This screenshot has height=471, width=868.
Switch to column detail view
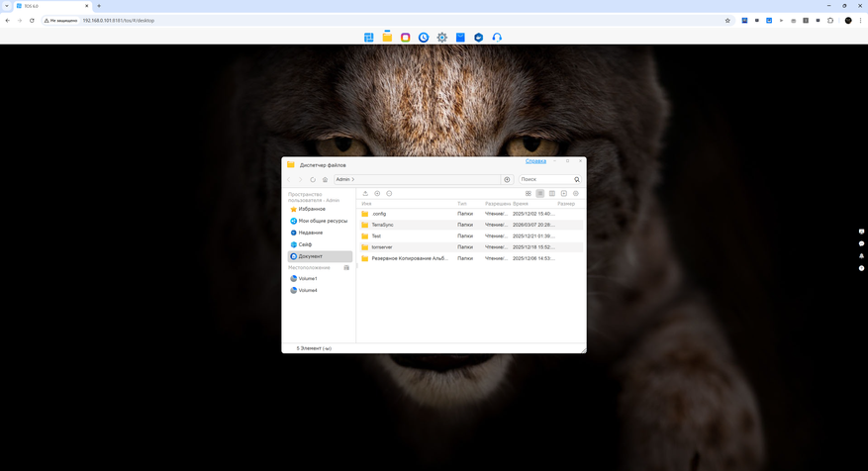552,193
